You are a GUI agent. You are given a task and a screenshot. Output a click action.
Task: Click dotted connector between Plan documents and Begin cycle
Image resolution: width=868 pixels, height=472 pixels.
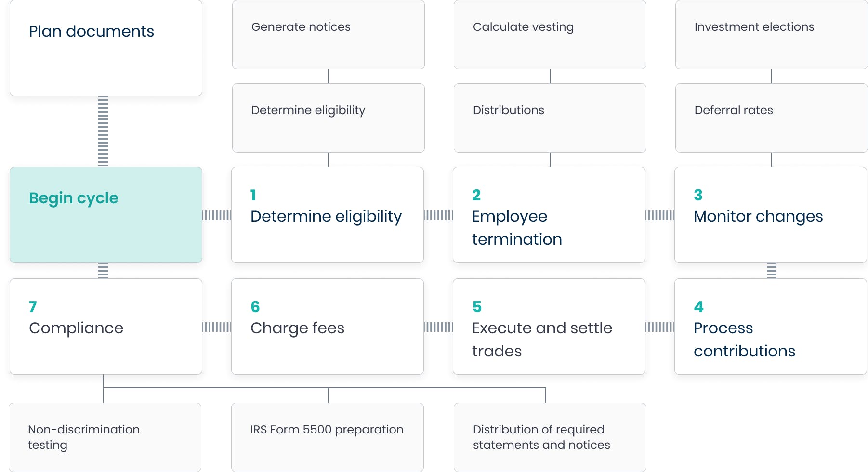[x=103, y=131]
